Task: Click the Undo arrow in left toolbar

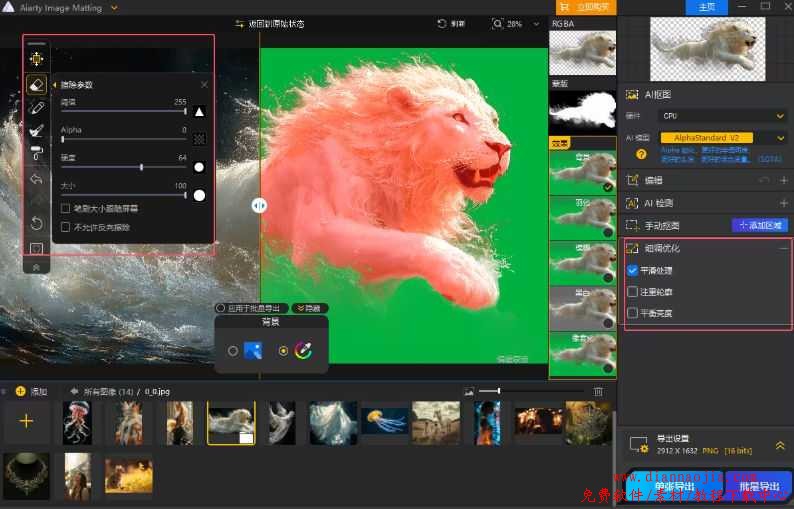Action: [x=36, y=179]
